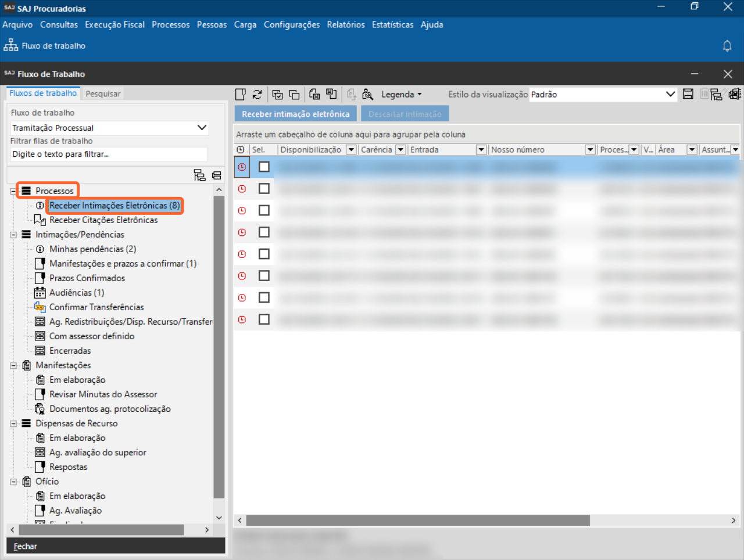This screenshot has width=744, height=560.
Task: Click the horizontal scrollbar under the grid
Action: tap(417, 520)
